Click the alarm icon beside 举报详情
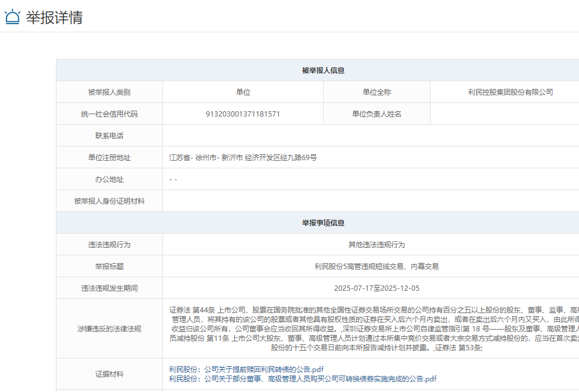The height and width of the screenshot is (392, 579). tap(12, 17)
